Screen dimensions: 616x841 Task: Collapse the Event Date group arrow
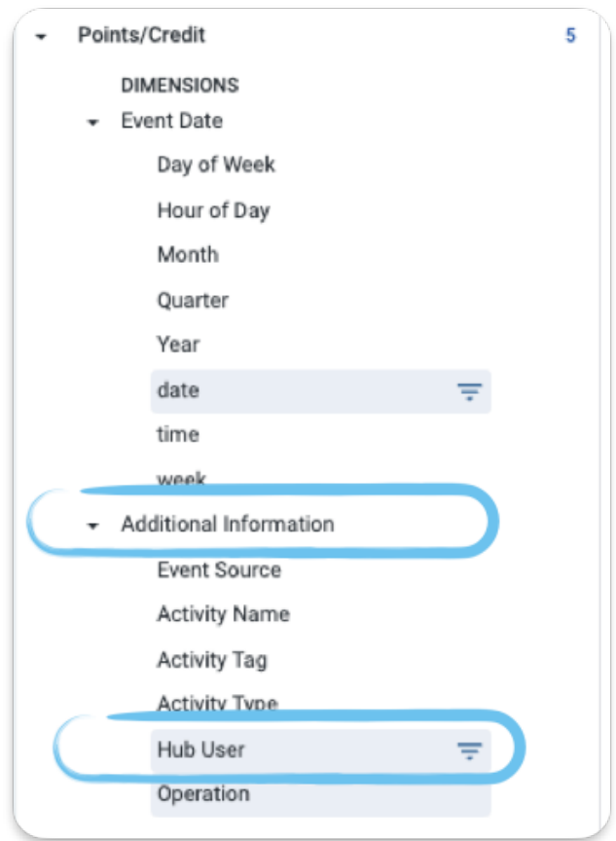click(92, 123)
